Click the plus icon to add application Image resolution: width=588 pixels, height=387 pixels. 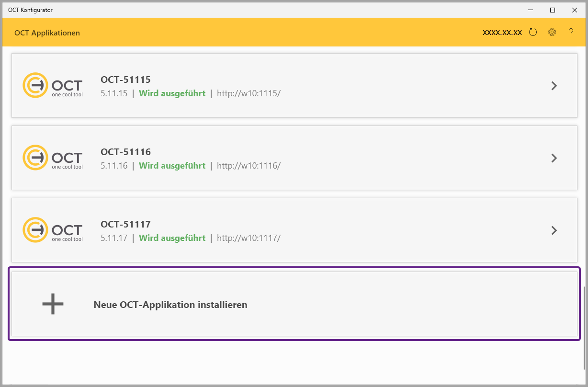53,304
